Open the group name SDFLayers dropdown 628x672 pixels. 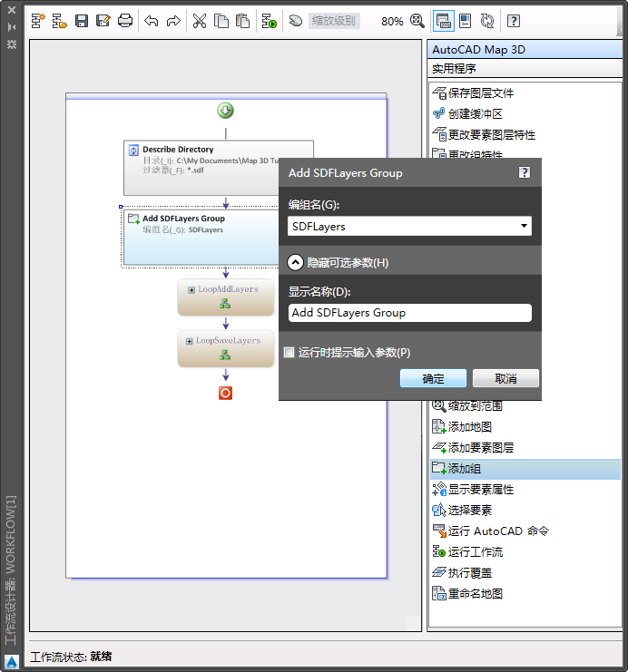[x=524, y=226]
